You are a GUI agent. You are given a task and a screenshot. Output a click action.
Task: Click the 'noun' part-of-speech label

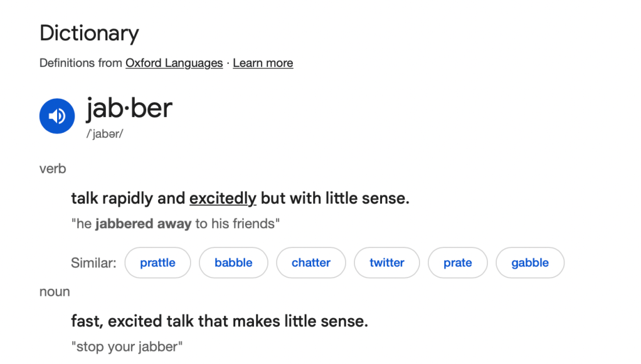[x=55, y=292]
